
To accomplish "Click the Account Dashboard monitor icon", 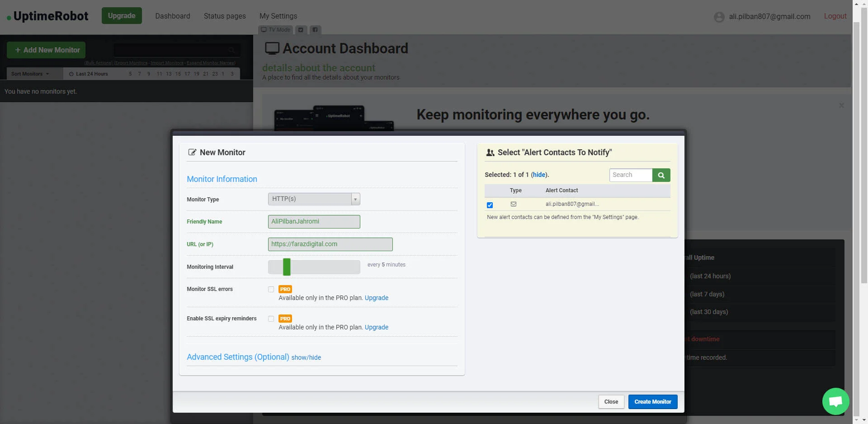I will point(272,48).
